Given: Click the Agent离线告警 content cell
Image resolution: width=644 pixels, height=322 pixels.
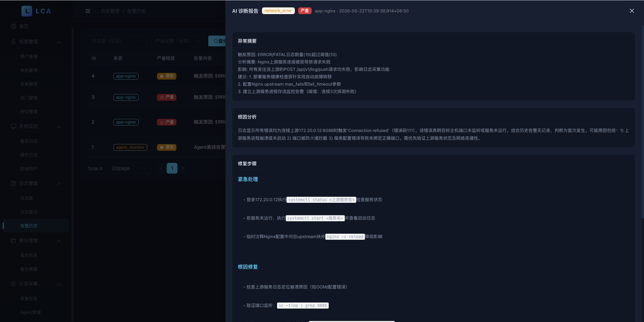Looking at the screenshot, I should (209, 147).
